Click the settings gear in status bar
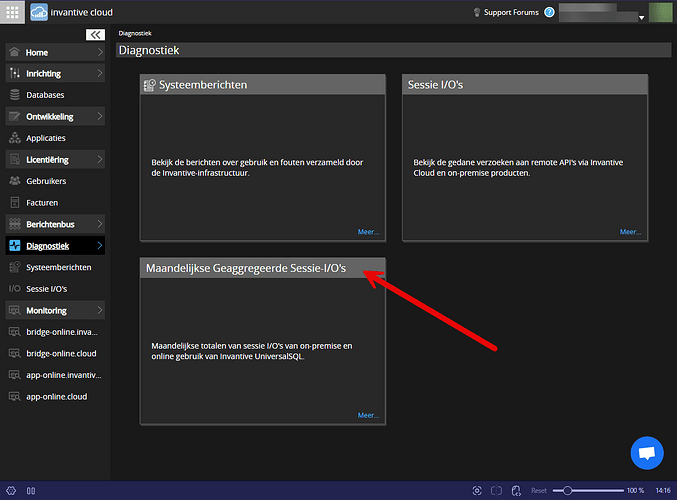 11,491
